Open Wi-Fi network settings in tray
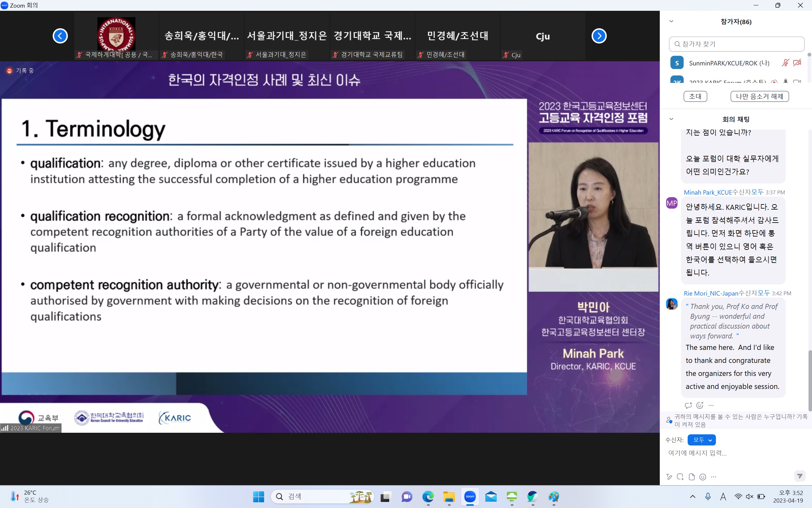This screenshot has width=812, height=508. pyautogui.click(x=738, y=497)
